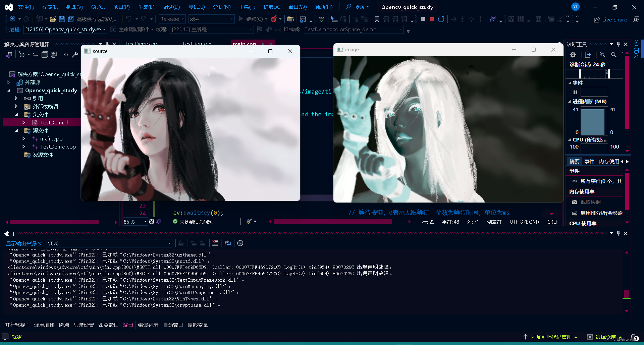The height and width of the screenshot is (345, 644).
Task: Pin the Output panel
Action: (x=618, y=233)
